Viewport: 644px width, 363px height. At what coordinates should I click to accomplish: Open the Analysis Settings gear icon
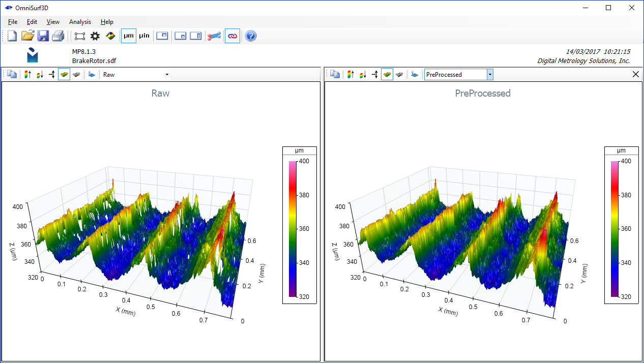[95, 36]
